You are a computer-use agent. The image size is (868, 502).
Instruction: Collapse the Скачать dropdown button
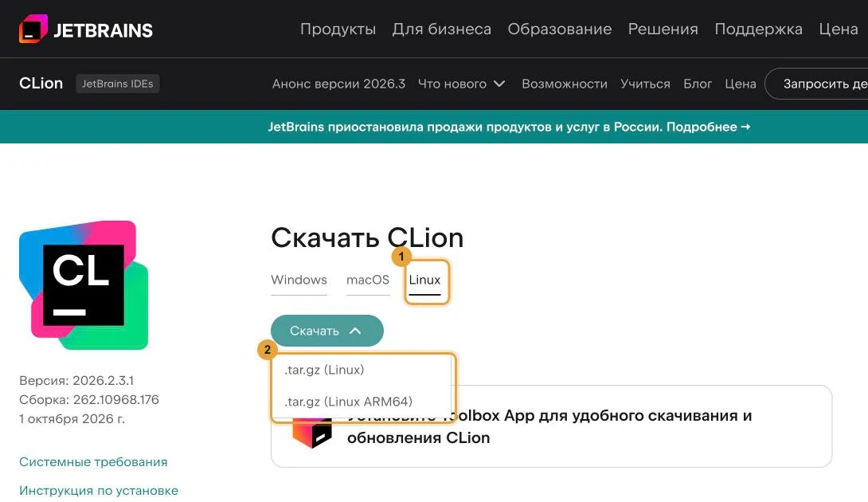point(326,331)
